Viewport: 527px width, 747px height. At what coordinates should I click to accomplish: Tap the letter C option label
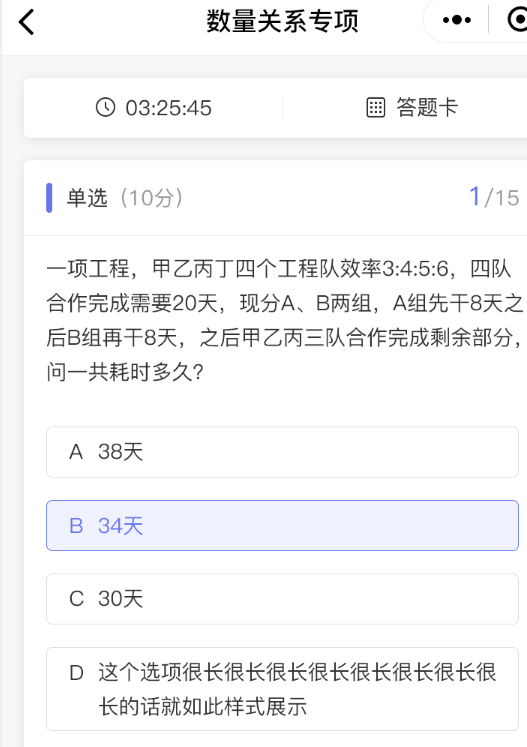click(x=76, y=599)
